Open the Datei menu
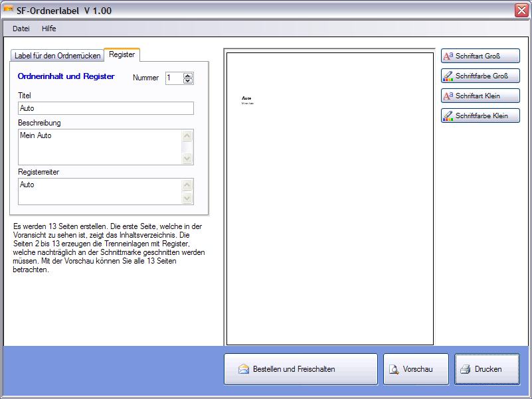This screenshot has height=399, width=532. click(x=21, y=29)
